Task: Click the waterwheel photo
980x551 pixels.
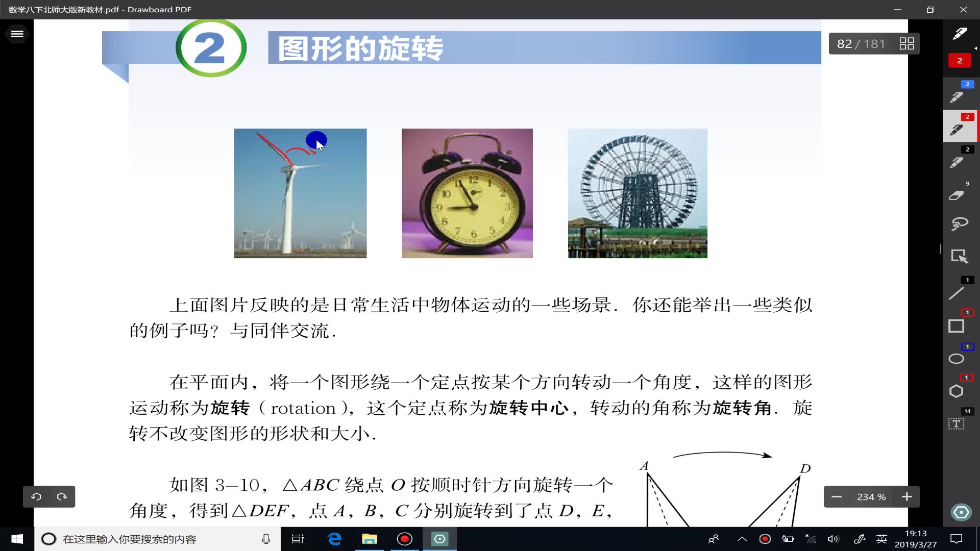Action: 638,193
